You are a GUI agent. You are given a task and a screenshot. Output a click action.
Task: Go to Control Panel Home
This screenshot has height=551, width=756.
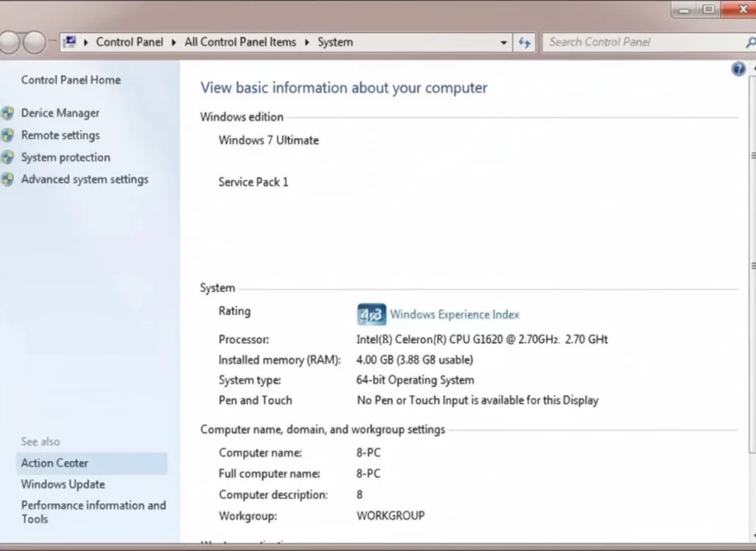(x=71, y=80)
